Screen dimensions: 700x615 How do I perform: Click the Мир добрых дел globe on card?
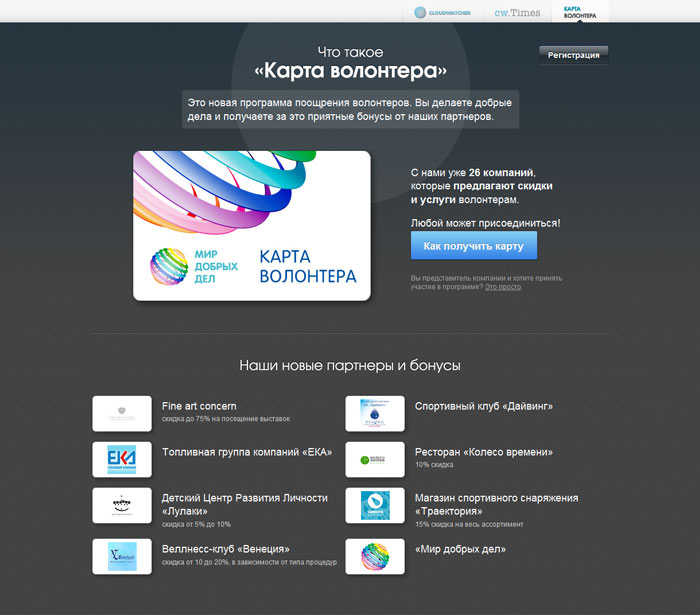click(169, 266)
